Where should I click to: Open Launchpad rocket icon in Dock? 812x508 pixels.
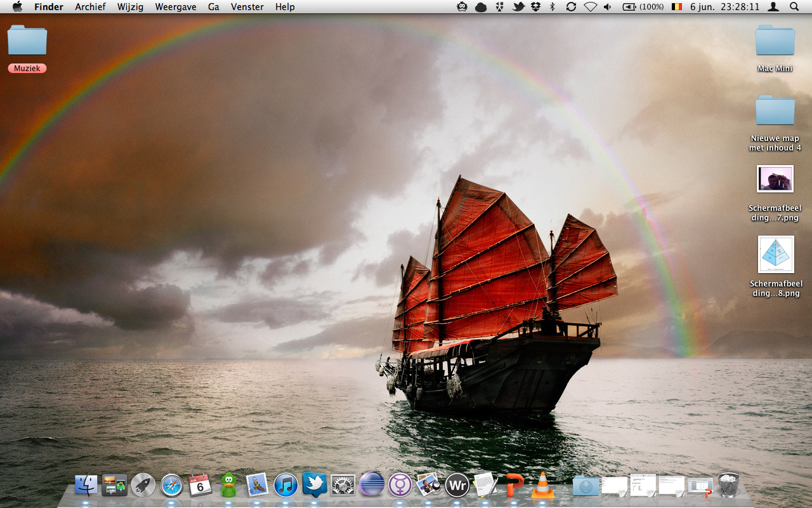[143, 486]
